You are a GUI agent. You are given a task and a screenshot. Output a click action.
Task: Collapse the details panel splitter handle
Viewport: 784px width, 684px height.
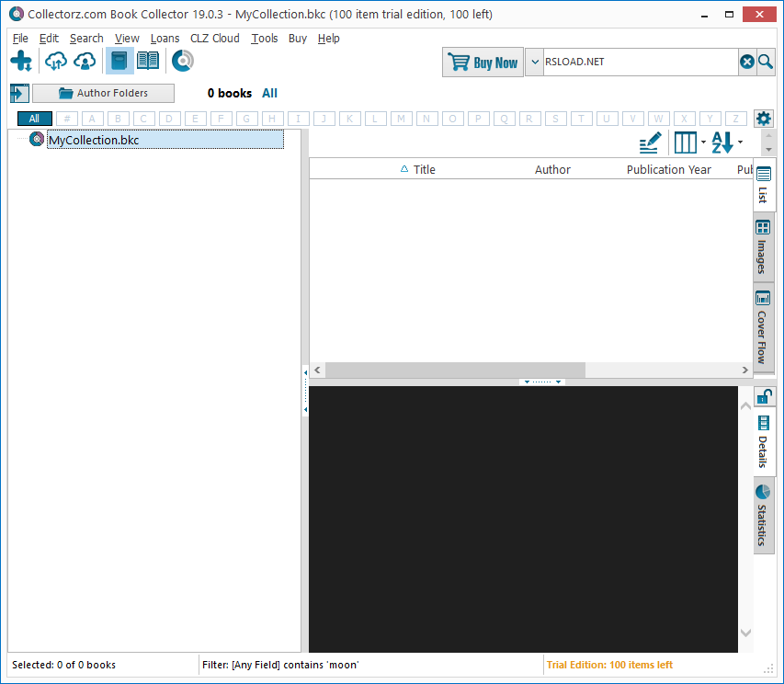click(542, 382)
